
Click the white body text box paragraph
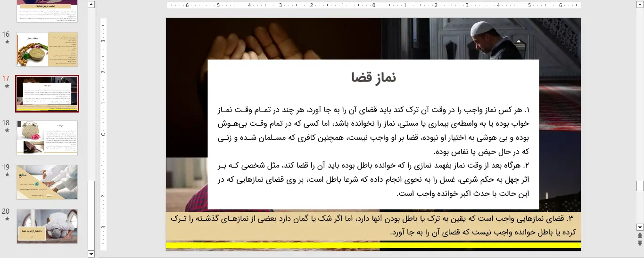pos(373,151)
